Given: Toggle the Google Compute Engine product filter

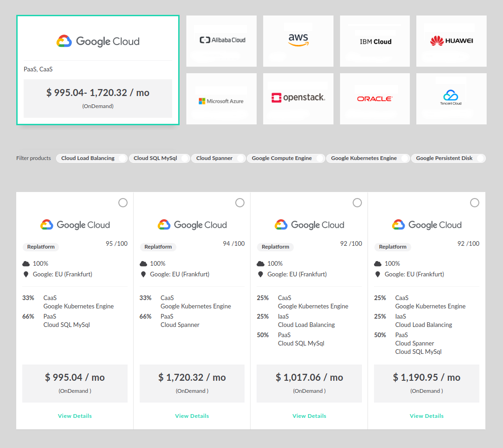Looking at the screenshot, I should [285, 158].
